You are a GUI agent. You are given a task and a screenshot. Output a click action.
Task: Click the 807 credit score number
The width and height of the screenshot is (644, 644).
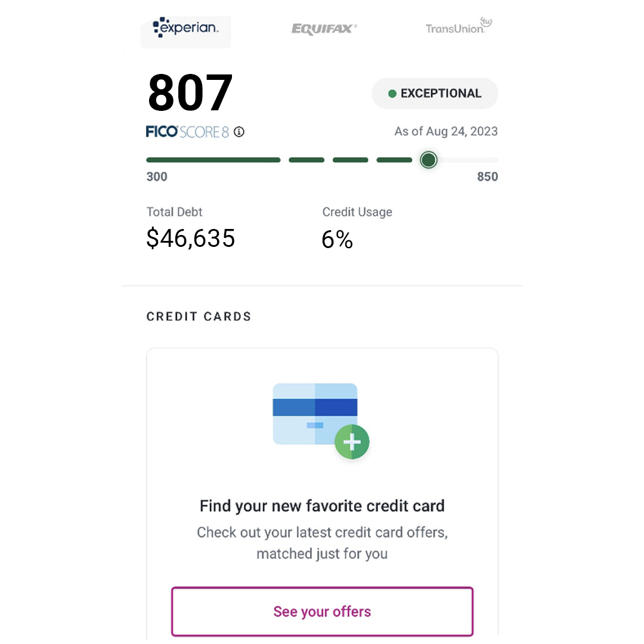pyautogui.click(x=190, y=93)
